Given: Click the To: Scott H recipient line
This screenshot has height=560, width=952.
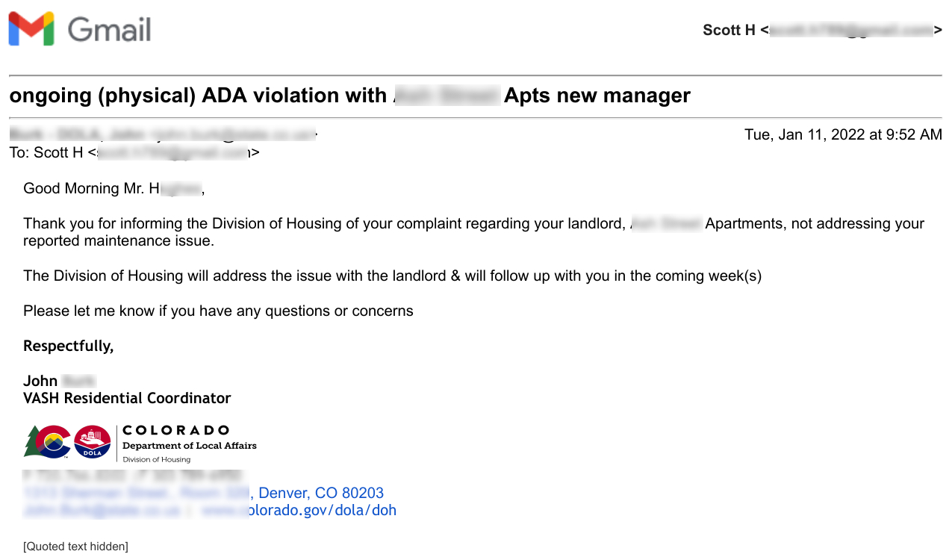Looking at the screenshot, I should click(134, 152).
